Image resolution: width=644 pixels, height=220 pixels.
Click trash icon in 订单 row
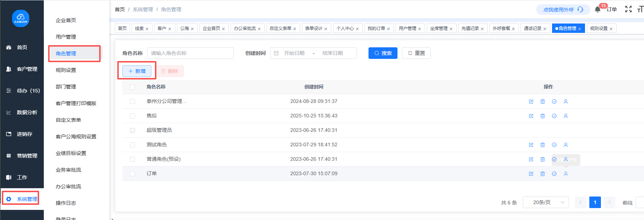pos(543,174)
